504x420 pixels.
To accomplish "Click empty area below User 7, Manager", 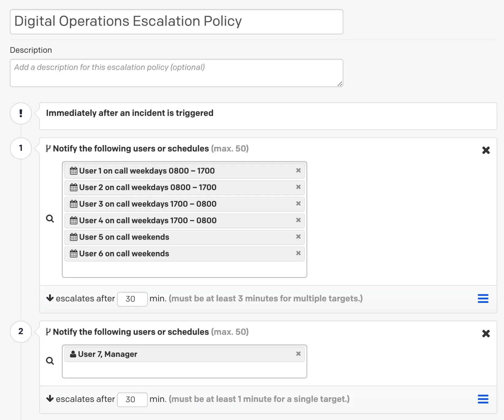I will [184, 370].
